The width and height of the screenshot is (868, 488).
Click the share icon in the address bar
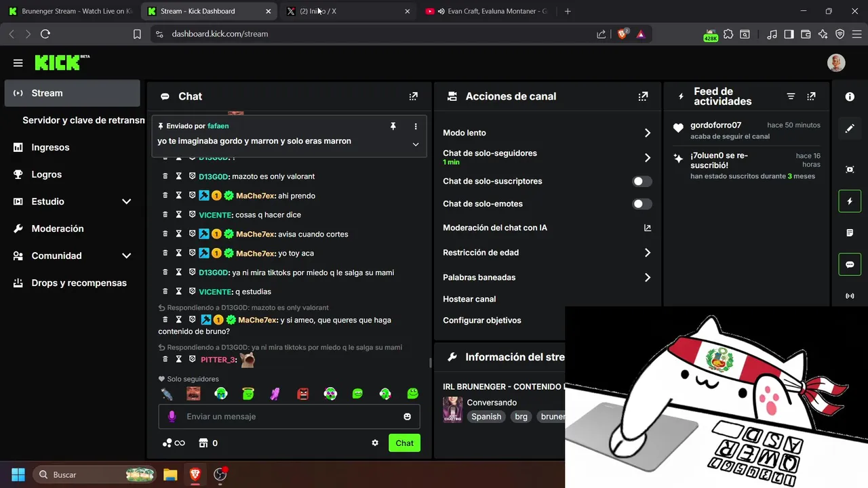[x=601, y=34]
